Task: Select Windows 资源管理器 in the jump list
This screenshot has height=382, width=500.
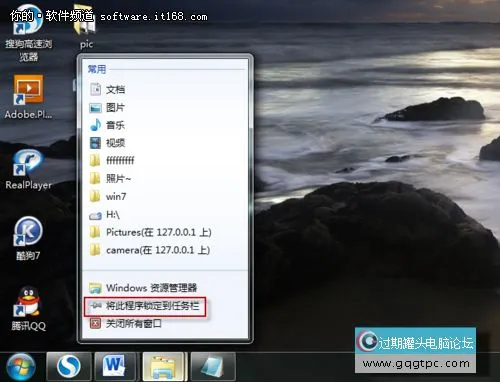Action: [165, 288]
